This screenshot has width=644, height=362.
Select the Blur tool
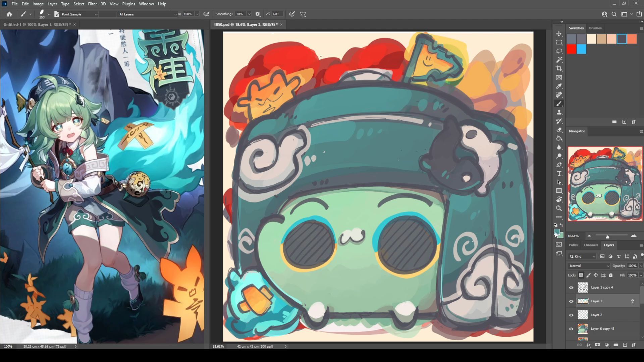(x=559, y=147)
